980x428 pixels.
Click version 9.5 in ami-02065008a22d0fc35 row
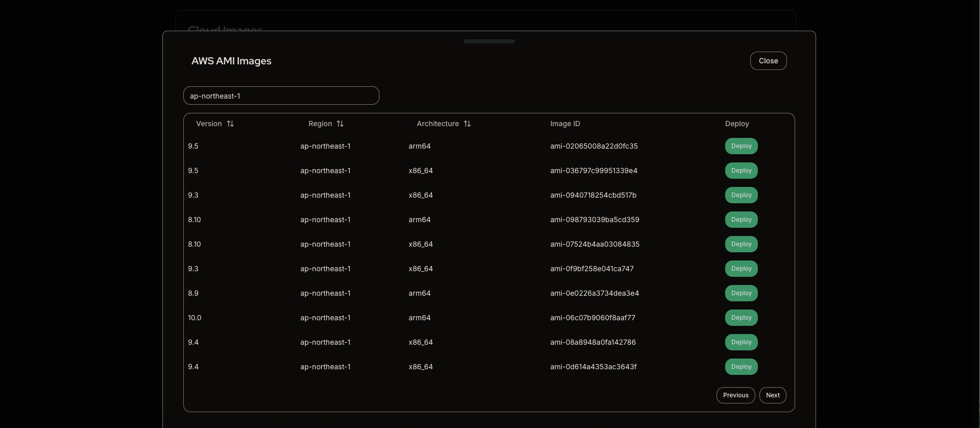193,146
